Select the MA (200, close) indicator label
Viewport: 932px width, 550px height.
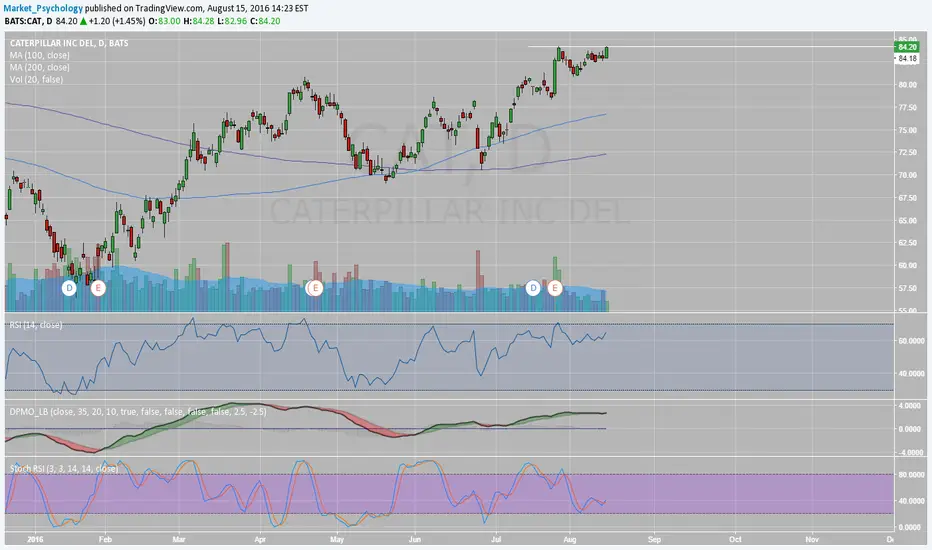point(39,67)
